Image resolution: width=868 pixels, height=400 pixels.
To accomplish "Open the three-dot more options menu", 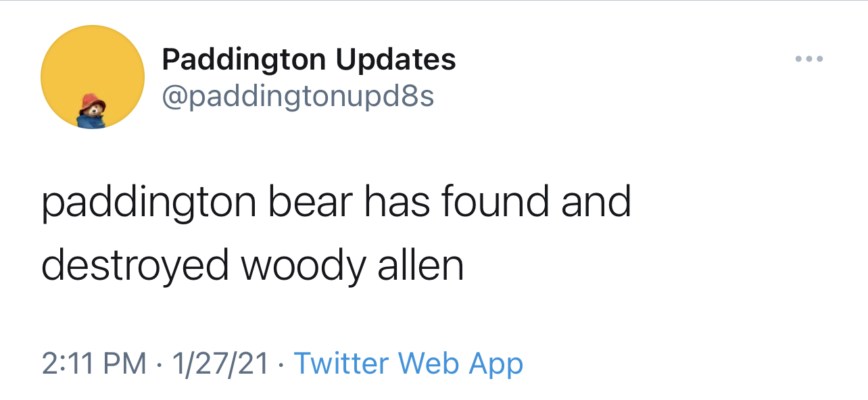I will pyautogui.click(x=809, y=59).
